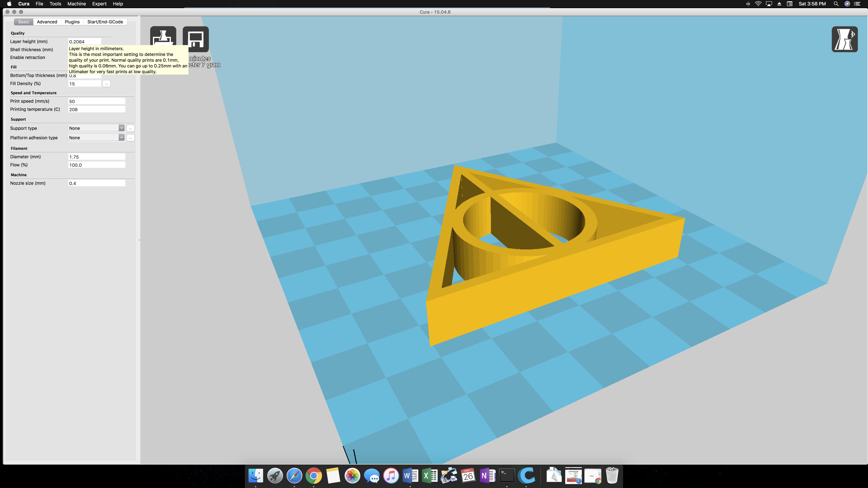This screenshot has height=488, width=868.
Task: Click the Nozzle size input field
Action: point(97,183)
